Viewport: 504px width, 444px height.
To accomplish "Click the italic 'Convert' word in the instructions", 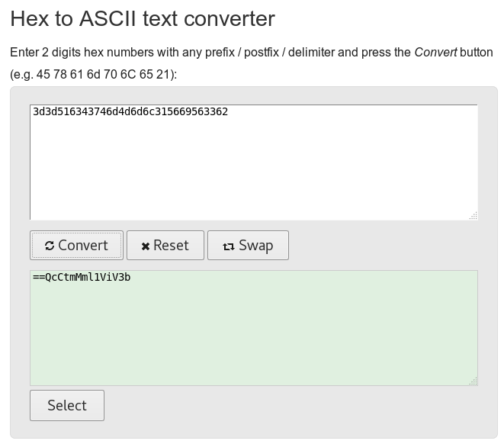I will tap(435, 53).
